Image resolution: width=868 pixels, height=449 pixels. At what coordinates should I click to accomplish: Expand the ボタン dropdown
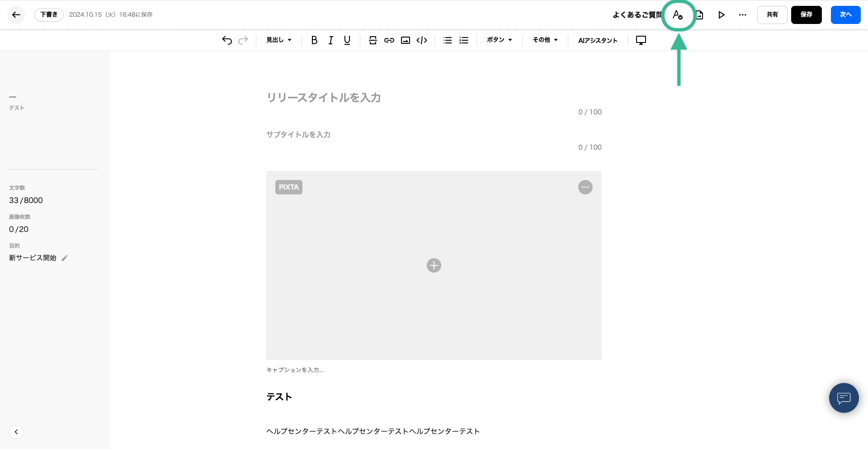pos(499,40)
